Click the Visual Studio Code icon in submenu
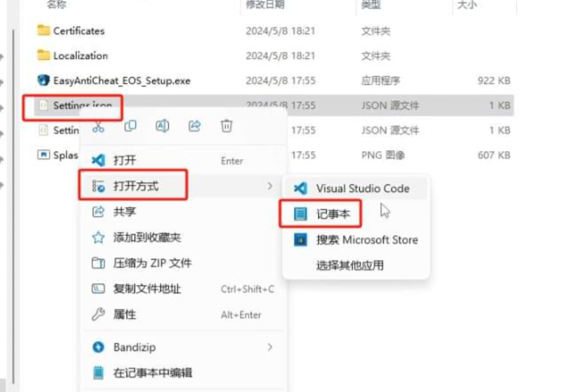The height and width of the screenshot is (392, 570). [x=300, y=189]
